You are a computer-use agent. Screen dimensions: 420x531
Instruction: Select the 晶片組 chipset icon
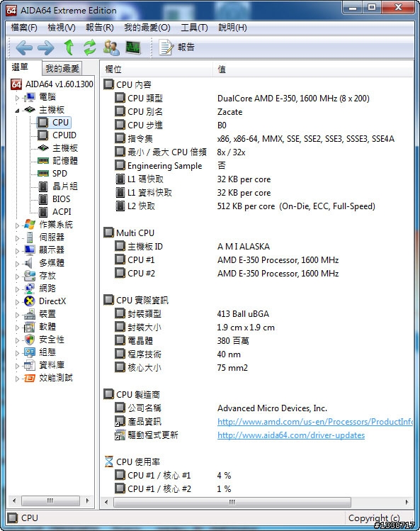[x=43, y=186]
